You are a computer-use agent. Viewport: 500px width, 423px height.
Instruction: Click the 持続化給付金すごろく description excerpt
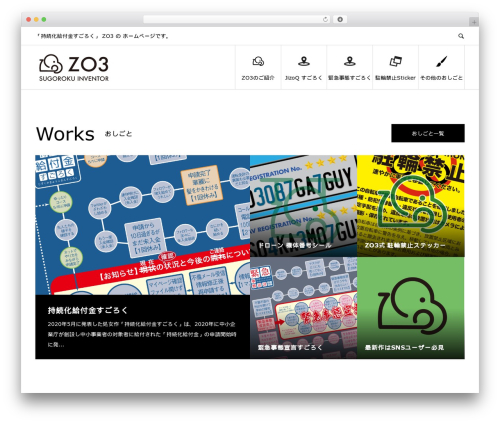point(142,334)
